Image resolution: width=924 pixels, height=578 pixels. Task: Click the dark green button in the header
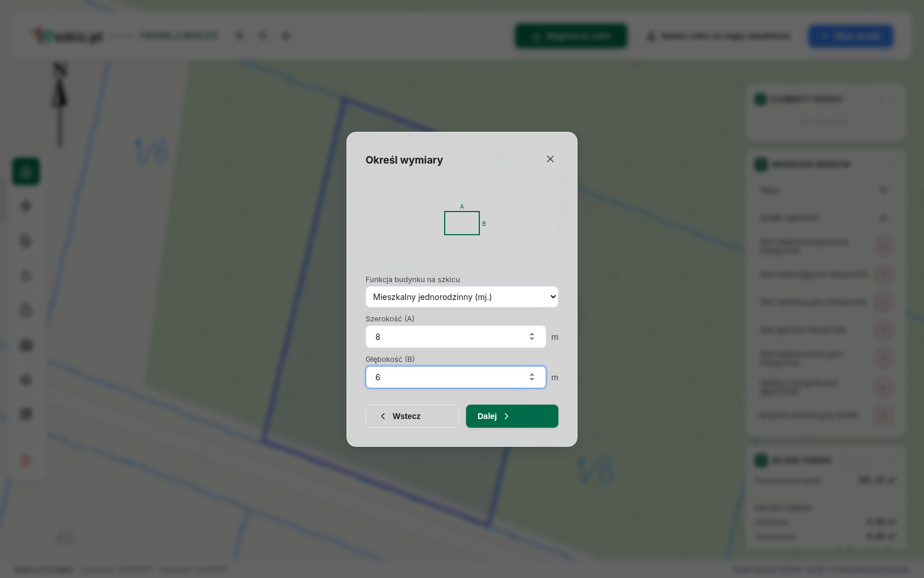point(571,36)
